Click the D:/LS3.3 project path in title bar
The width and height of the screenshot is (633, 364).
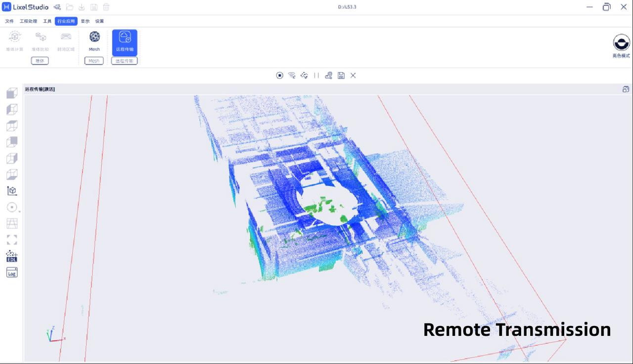pyautogui.click(x=347, y=7)
